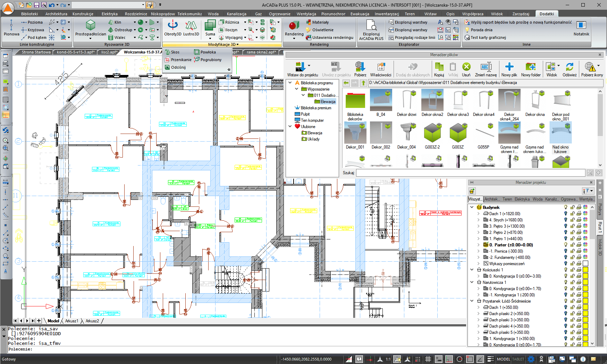Toggle visibility bulb for 0. Parter
The image size is (607, 364).
tap(566, 245)
